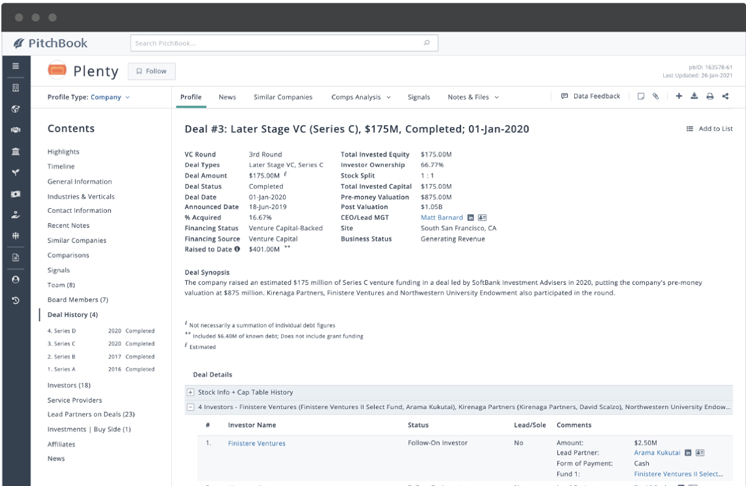This screenshot has width=746, height=486.
Task: Open the document report icon in the sidebar
Action: coord(16,257)
